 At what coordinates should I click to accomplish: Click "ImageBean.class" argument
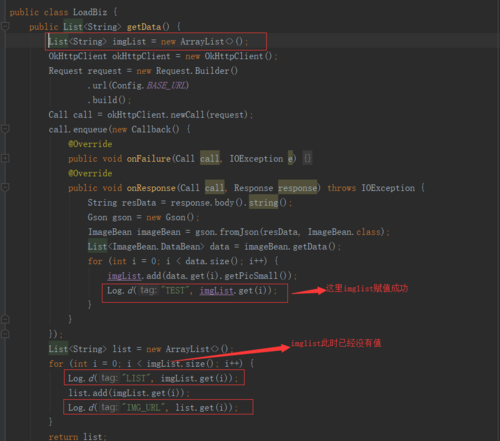click(344, 232)
